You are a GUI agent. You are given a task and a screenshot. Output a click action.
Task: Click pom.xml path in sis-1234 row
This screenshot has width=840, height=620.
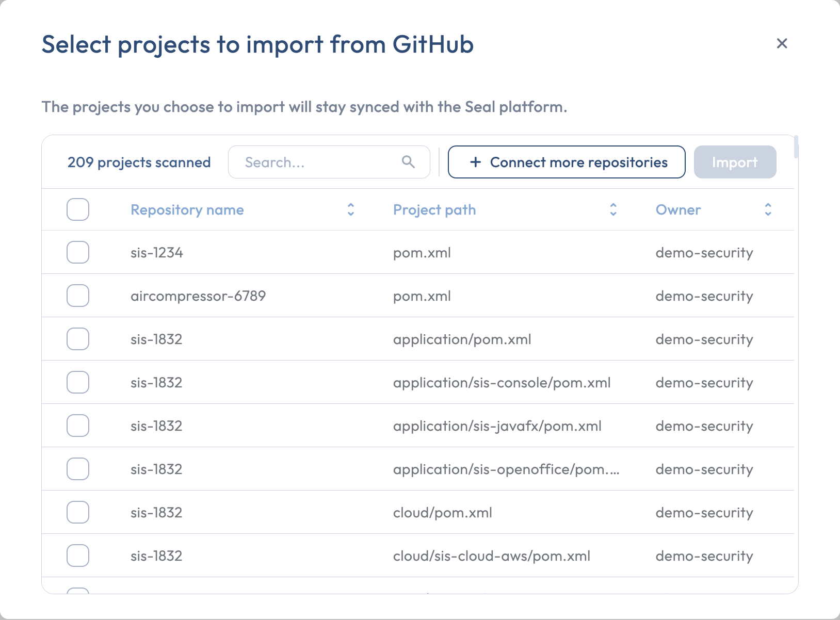tap(422, 253)
